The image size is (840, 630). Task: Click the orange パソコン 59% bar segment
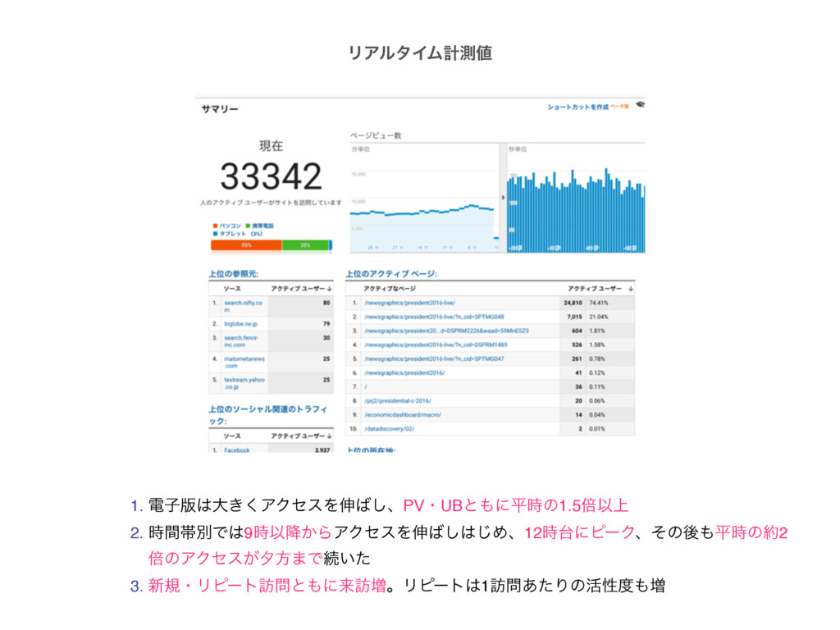[x=246, y=245]
